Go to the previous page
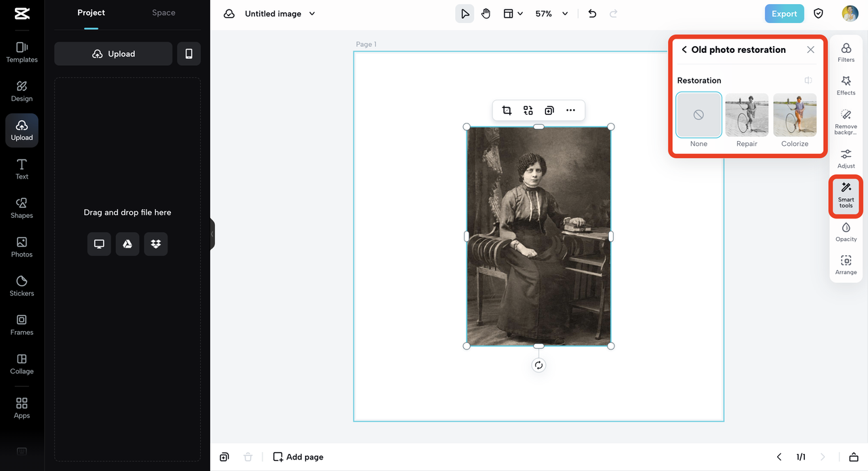The image size is (868, 471). [x=779, y=457]
